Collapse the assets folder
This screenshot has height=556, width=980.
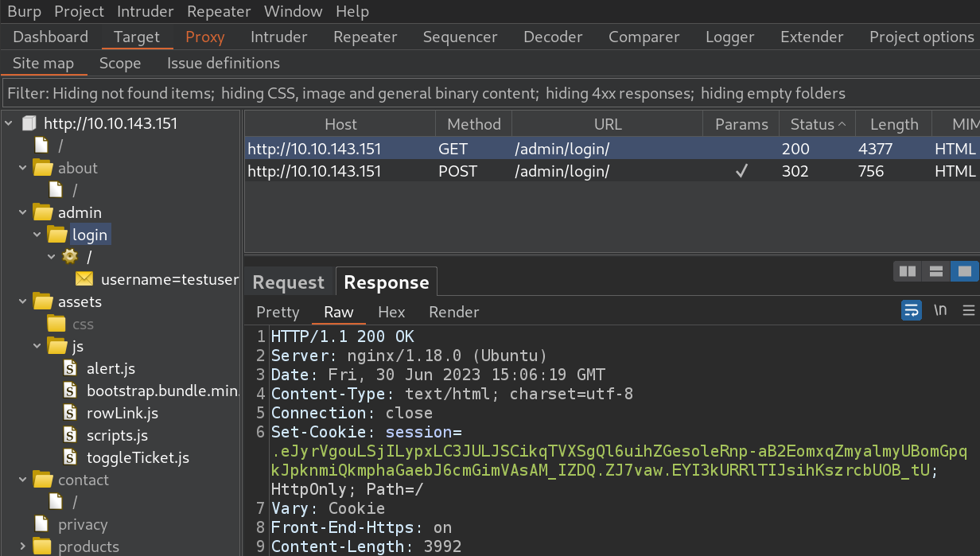click(x=23, y=301)
